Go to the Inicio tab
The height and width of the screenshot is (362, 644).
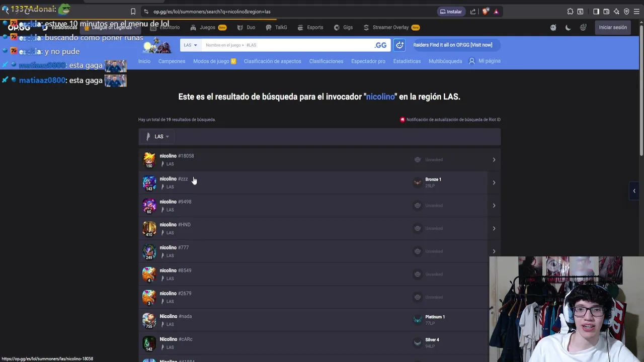click(x=144, y=61)
